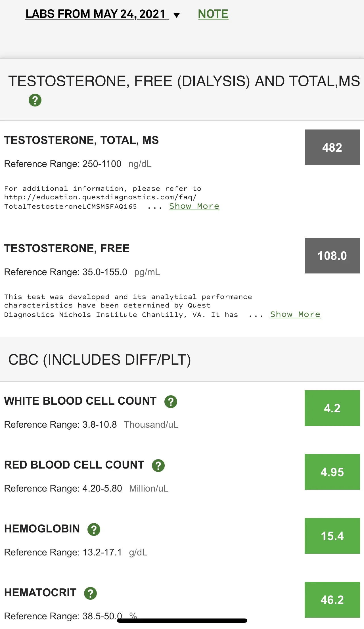The width and height of the screenshot is (364, 629).
Task: Select the Testosterone Free result value 108.0
Action: pyautogui.click(x=332, y=256)
